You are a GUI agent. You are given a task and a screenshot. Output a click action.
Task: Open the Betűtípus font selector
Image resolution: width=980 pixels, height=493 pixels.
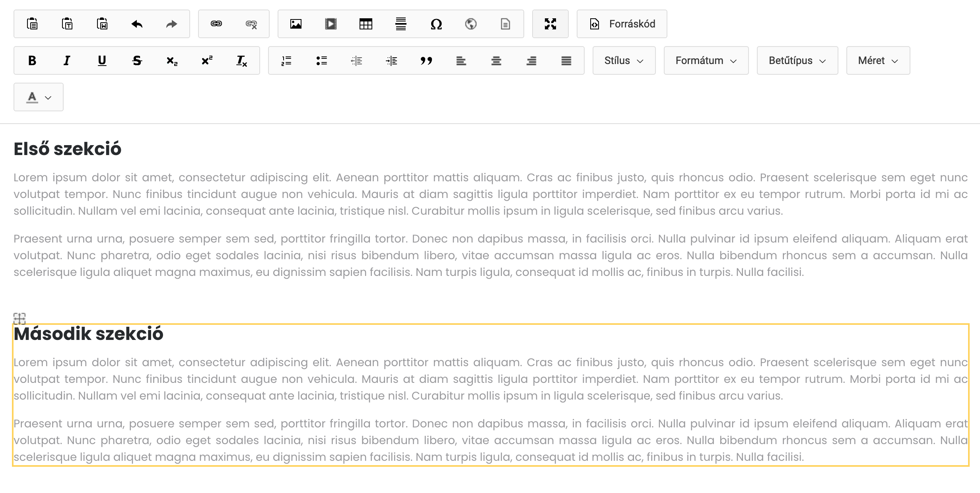(x=797, y=60)
